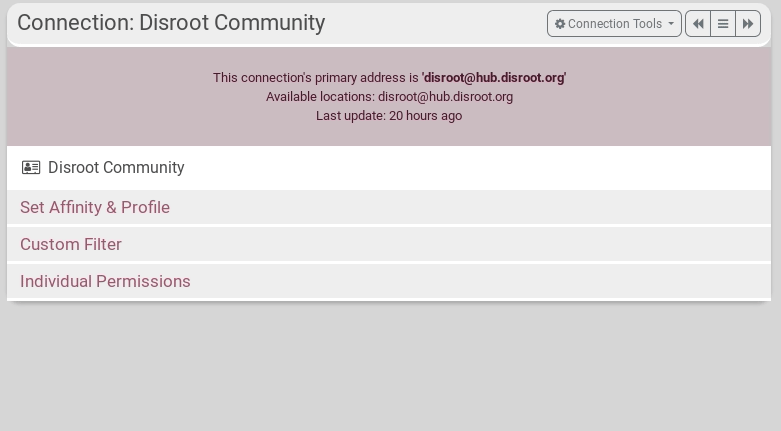This screenshot has width=781, height=431.
Task: Expand the Set Affinity & Profile section
Action: coord(95,207)
